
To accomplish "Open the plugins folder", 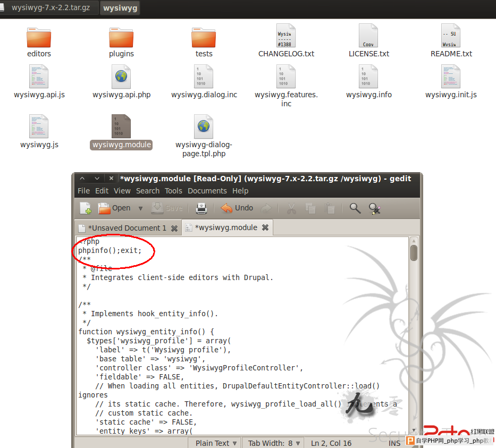I will [121, 37].
